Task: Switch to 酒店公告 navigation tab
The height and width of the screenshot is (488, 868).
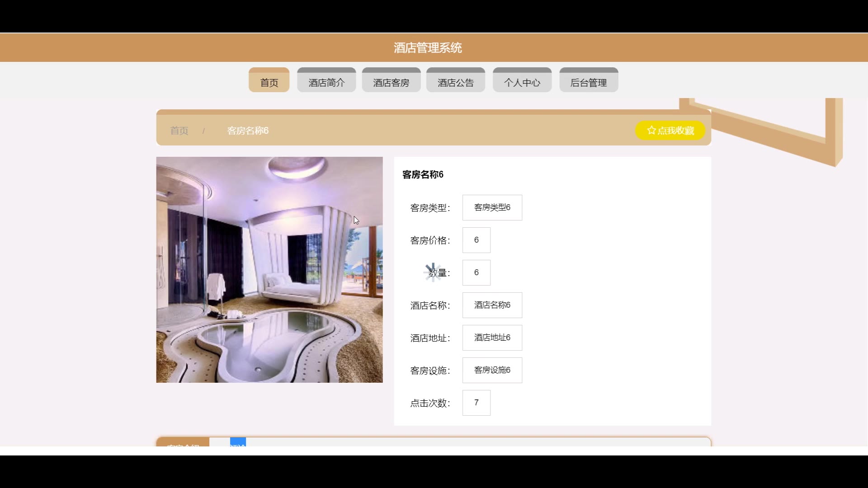Action: (x=455, y=82)
